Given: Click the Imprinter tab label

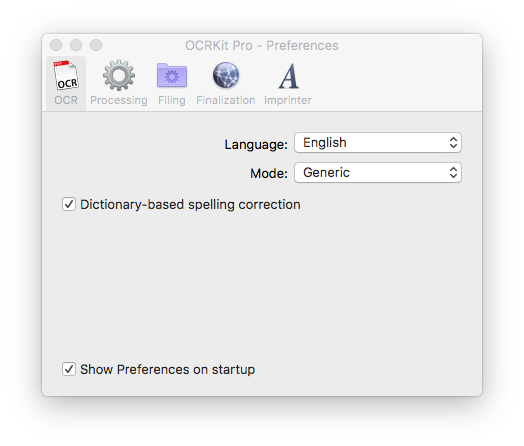Looking at the screenshot, I should 288,100.
